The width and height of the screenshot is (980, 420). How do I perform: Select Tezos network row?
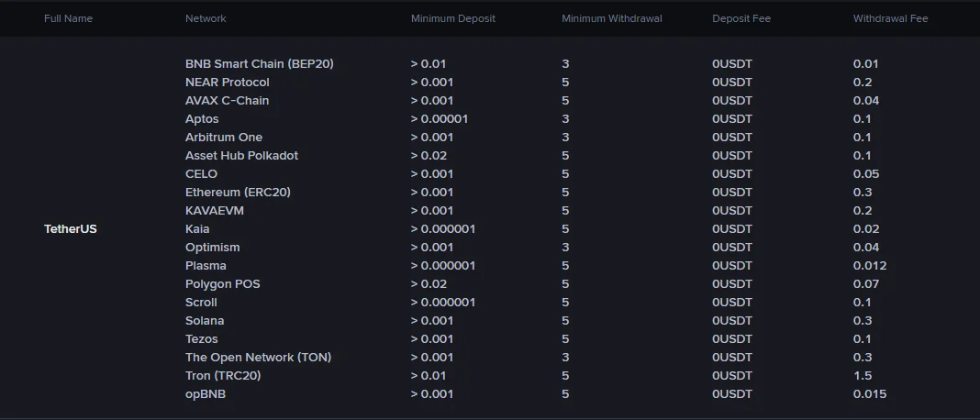[x=201, y=338]
